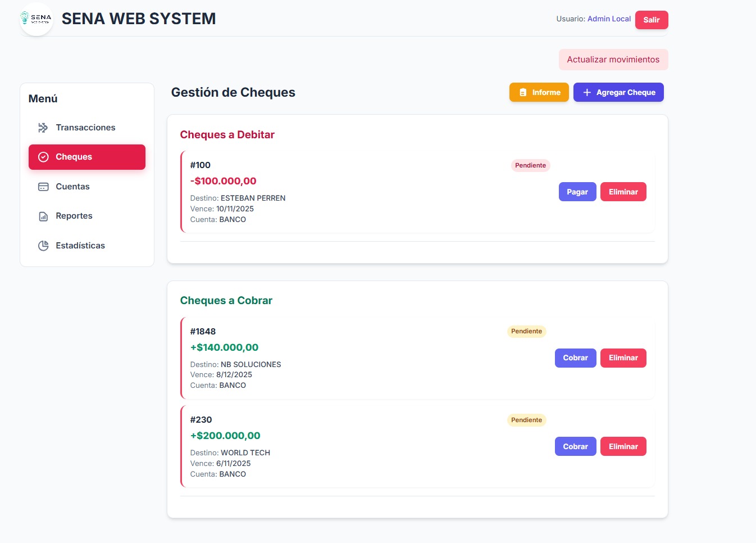Collect cheque #230 with Cobrar
756x543 pixels.
click(x=575, y=446)
